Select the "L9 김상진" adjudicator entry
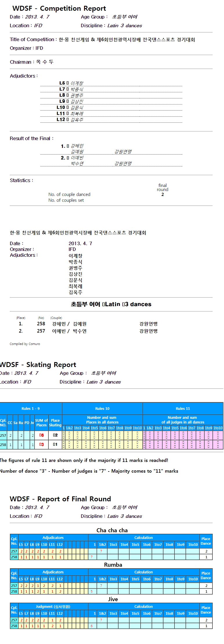Viewport: 224px width, 644px height. [x=71, y=101]
